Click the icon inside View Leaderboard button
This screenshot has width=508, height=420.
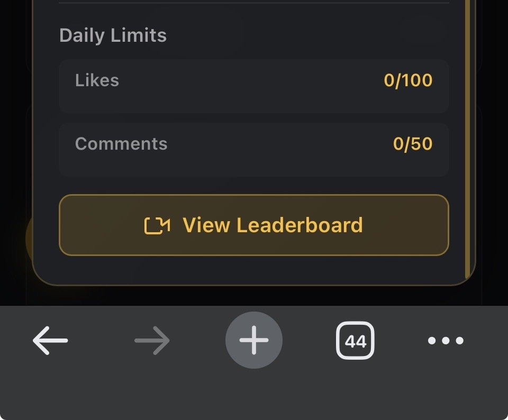[x=157, y=225]
